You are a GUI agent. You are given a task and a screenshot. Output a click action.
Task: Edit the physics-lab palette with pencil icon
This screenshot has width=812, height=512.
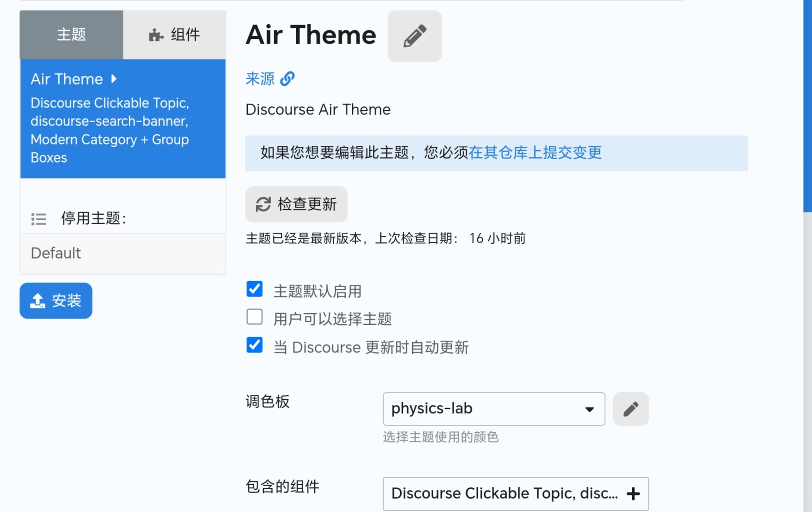click(630, 409)
